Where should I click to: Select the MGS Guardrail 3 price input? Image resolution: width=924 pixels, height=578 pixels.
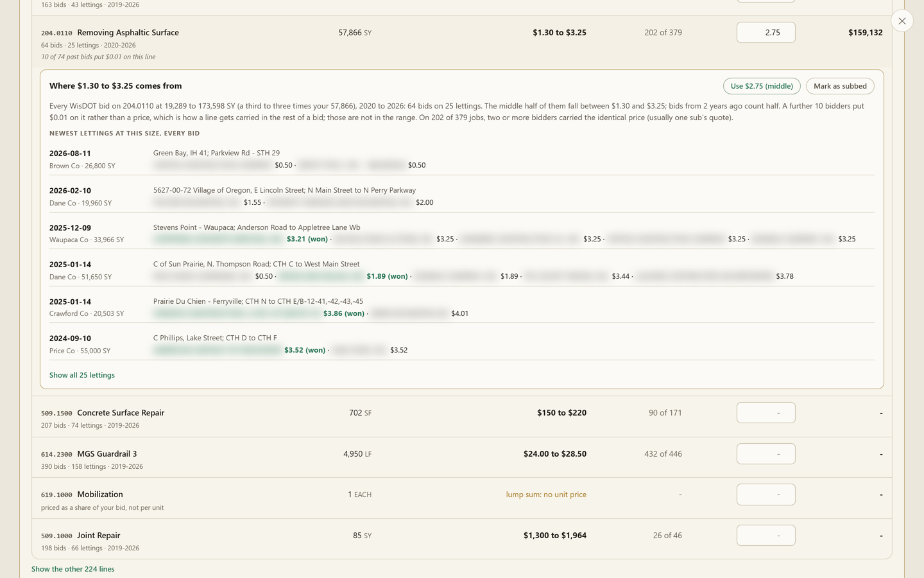[x=766, y=454]
